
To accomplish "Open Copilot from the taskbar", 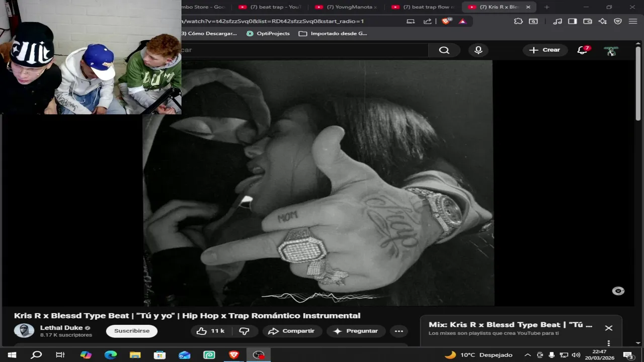I will [86, 355].
